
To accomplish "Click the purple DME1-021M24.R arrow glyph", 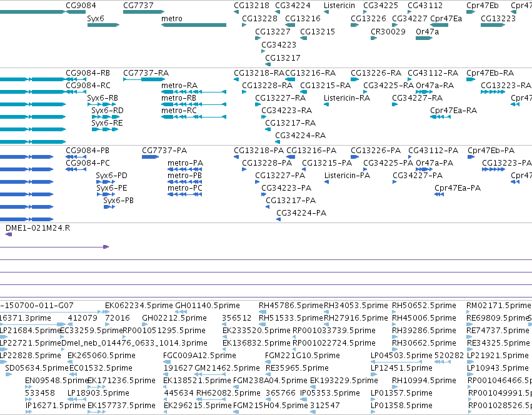I will [x=9, y=234].
